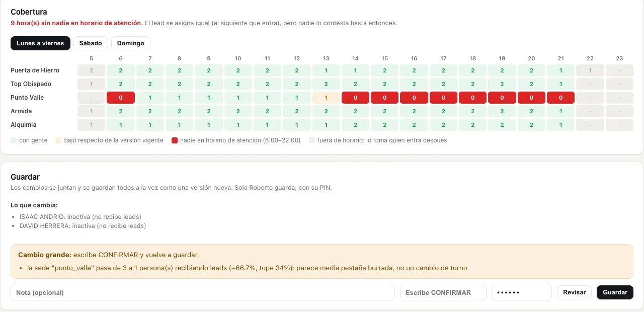Click the green 'con gente' legend swatch

pos(14,140)
